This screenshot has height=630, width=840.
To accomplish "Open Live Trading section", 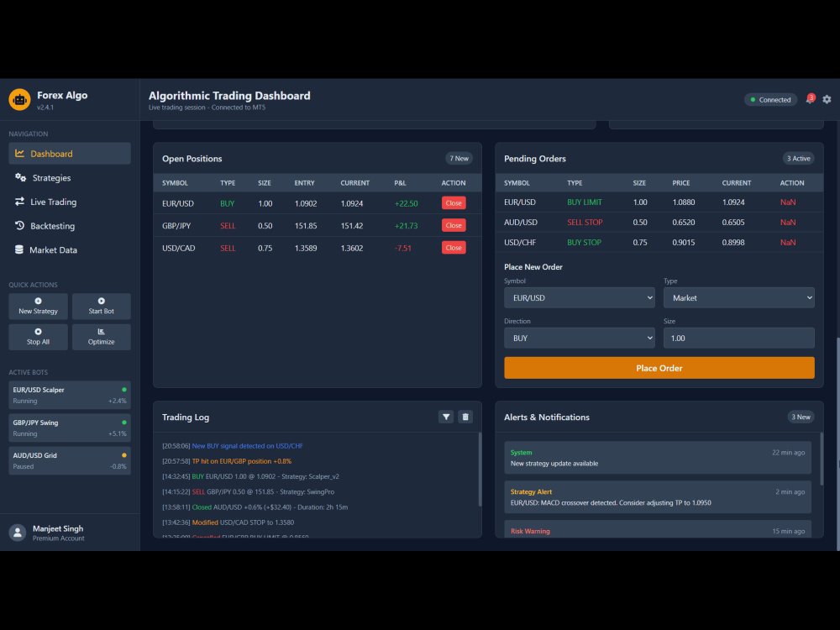I will point(70,202).
